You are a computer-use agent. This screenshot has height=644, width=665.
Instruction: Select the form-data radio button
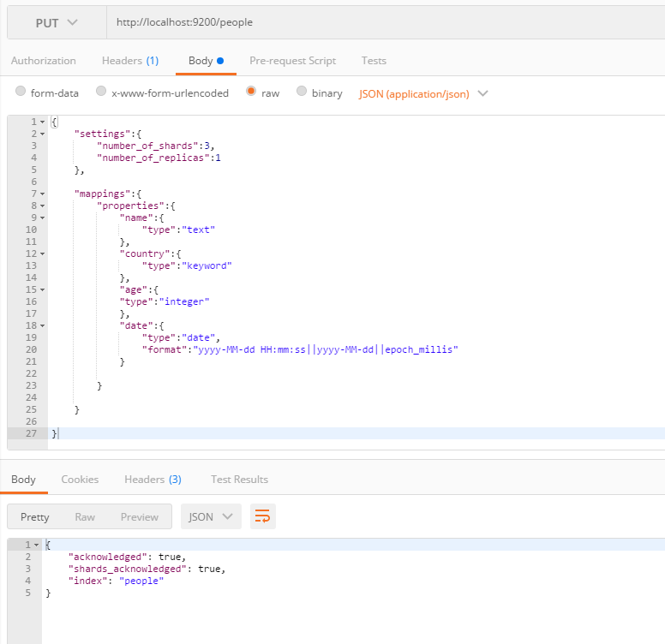pos(21,92)
